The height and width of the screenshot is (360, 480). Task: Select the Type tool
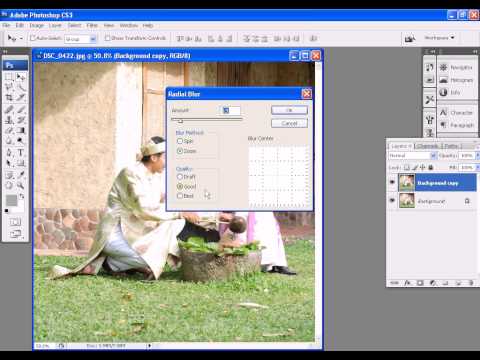[x=20, y=153]
